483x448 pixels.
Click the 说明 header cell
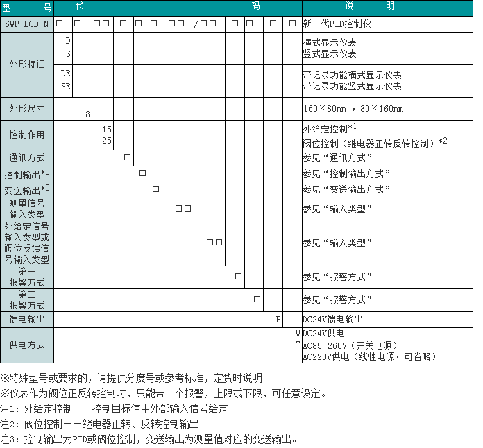pyautogui.click(x=387, y=8)
